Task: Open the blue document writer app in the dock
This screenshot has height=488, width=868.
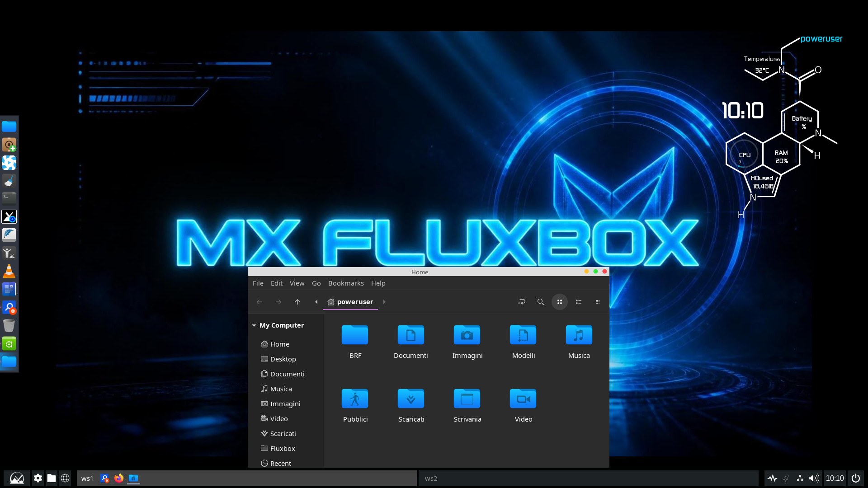Action: click(9, 289)
